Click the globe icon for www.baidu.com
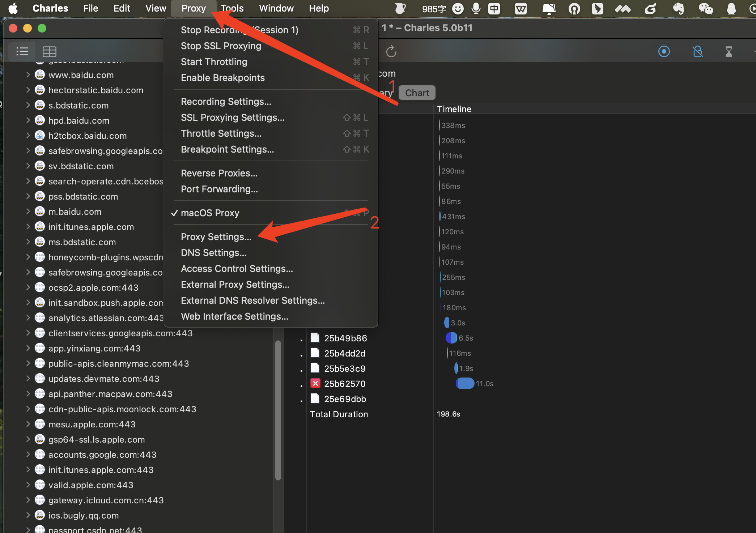The image size is (756, 533). coord(39,75)
